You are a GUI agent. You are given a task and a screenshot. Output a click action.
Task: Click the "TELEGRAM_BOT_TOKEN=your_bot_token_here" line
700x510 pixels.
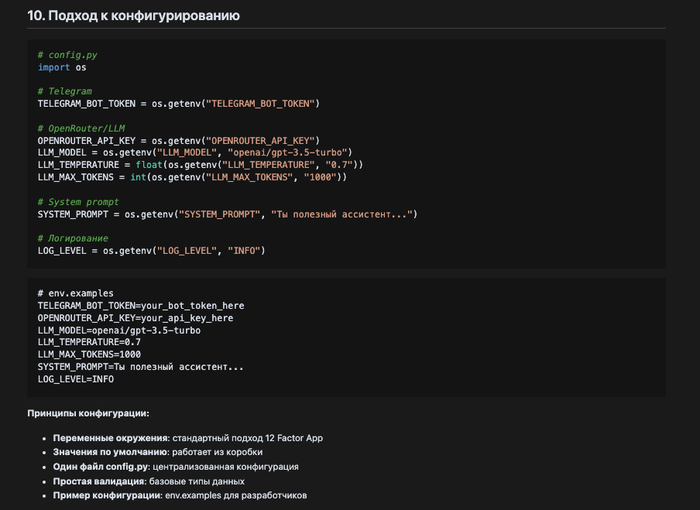pos(141,306)
